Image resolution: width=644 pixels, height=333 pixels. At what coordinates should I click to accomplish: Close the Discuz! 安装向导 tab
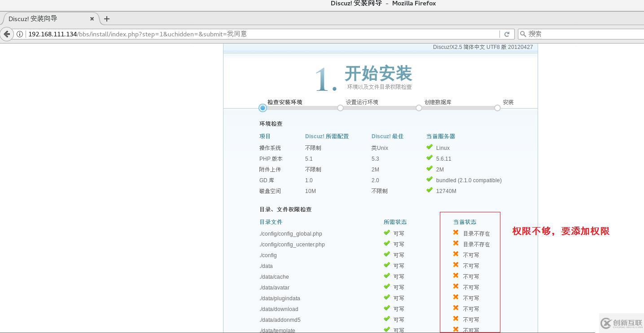[x=92, y=19]
